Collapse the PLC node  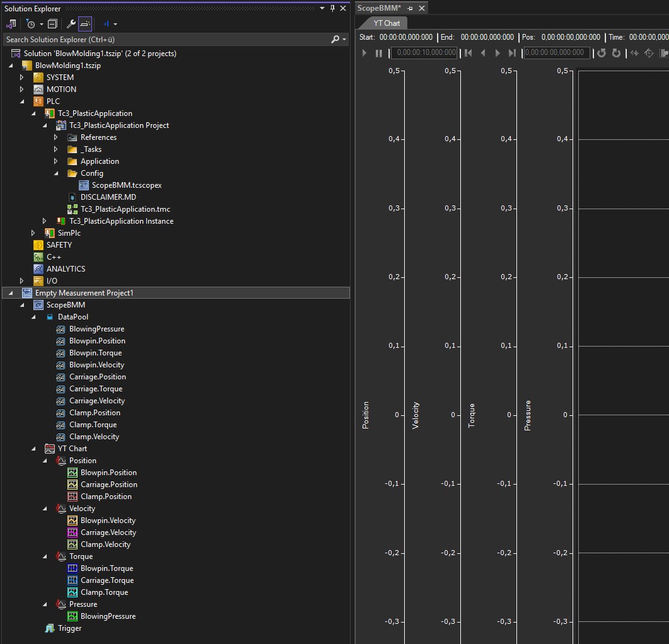(22, 101)
